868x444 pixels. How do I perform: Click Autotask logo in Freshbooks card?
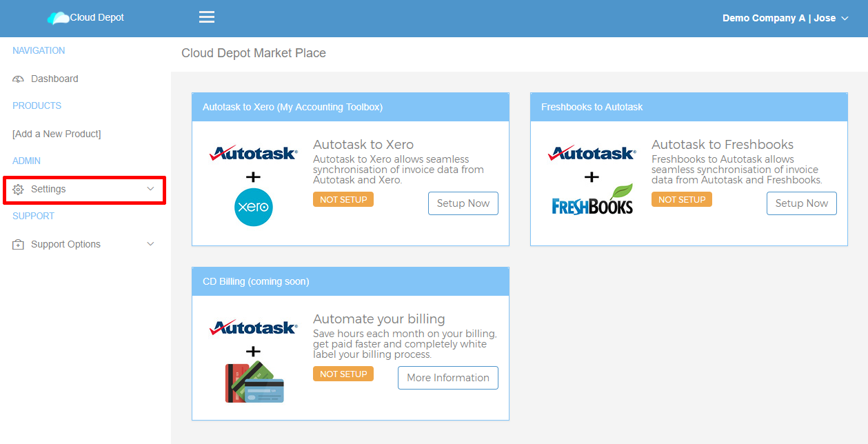tap(592, 153)
